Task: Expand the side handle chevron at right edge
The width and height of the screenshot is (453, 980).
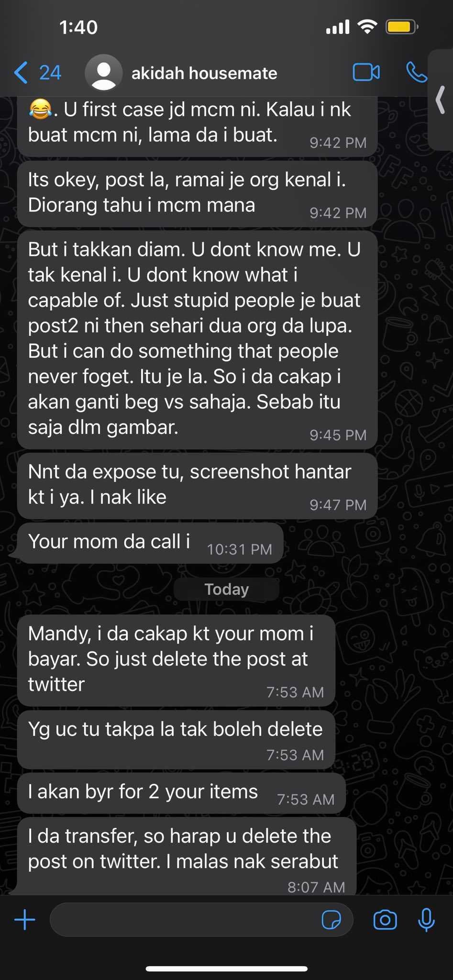Action: coord(441,100)
